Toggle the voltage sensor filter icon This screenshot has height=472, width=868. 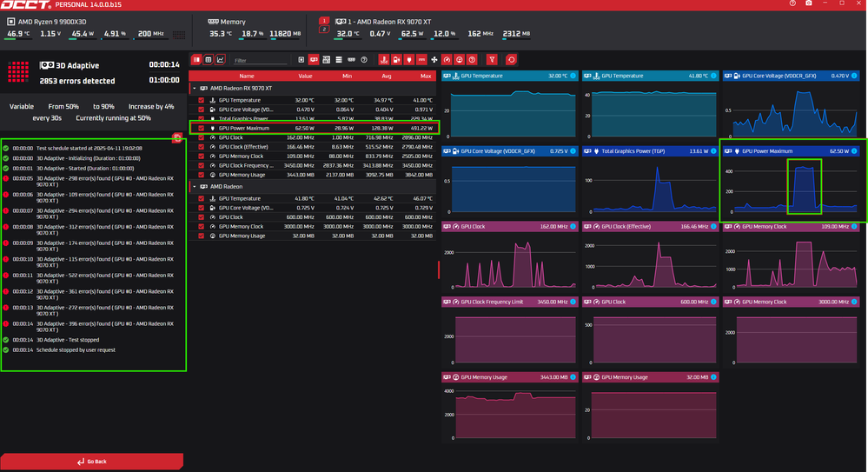pos(396,60)
